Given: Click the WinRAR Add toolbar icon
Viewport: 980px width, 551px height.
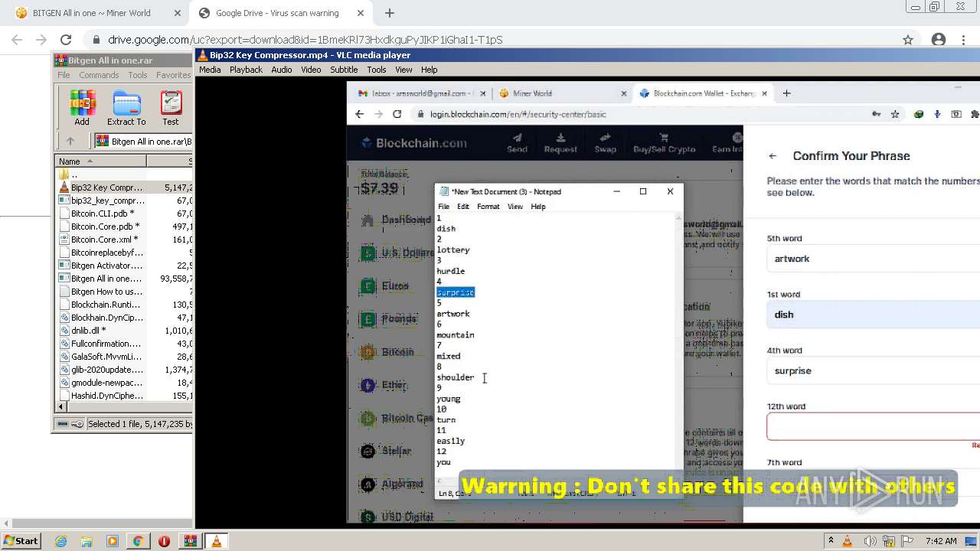Looking at the screenshot, I should coord(82,108).
